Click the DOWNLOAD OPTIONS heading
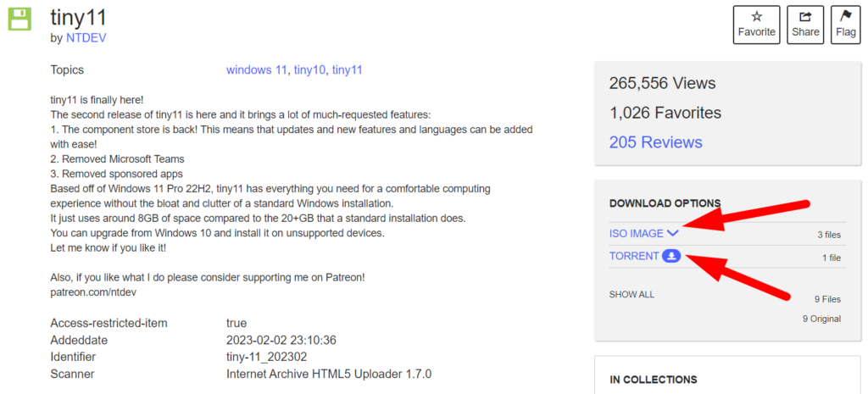This screenshot has width=868, height=394. [665, 203]
